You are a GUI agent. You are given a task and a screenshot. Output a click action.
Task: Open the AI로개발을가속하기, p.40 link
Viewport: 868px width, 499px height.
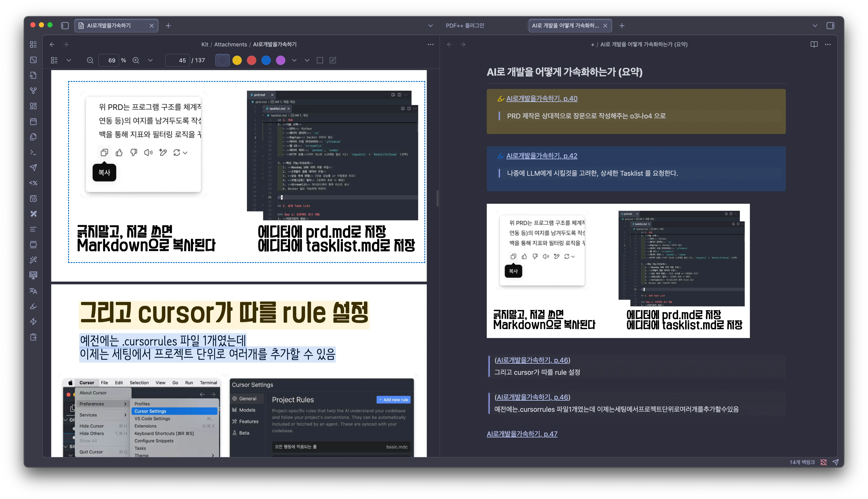[541, 99]
